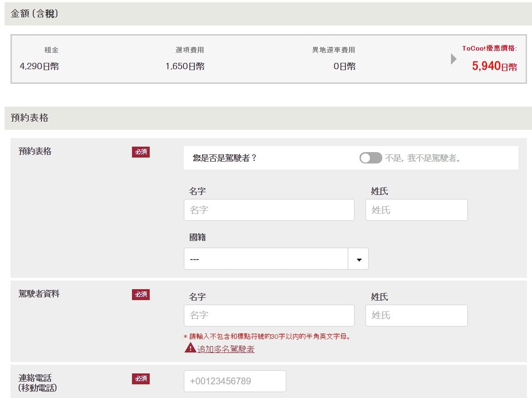Viewport: 532px width, 398px height.
Task: Toggle the 您是否是駕駛者 switch
Action: coord(370,158)
